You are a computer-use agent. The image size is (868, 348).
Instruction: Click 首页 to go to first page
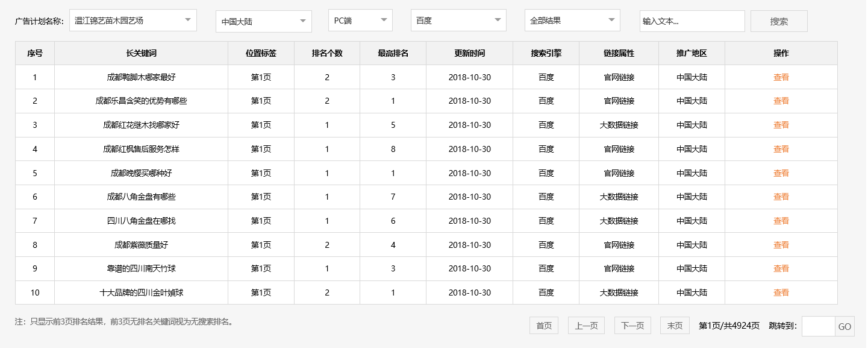coord(543,325)
